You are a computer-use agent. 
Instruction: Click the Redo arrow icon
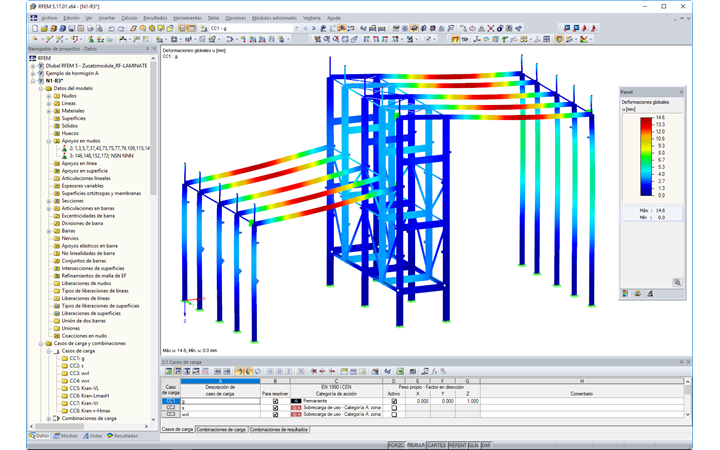121,28
